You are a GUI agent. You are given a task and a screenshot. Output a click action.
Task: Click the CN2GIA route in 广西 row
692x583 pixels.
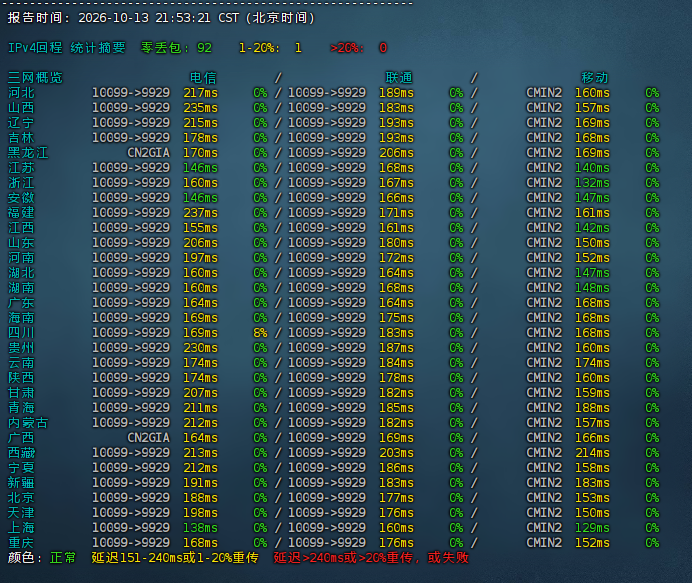148,438
